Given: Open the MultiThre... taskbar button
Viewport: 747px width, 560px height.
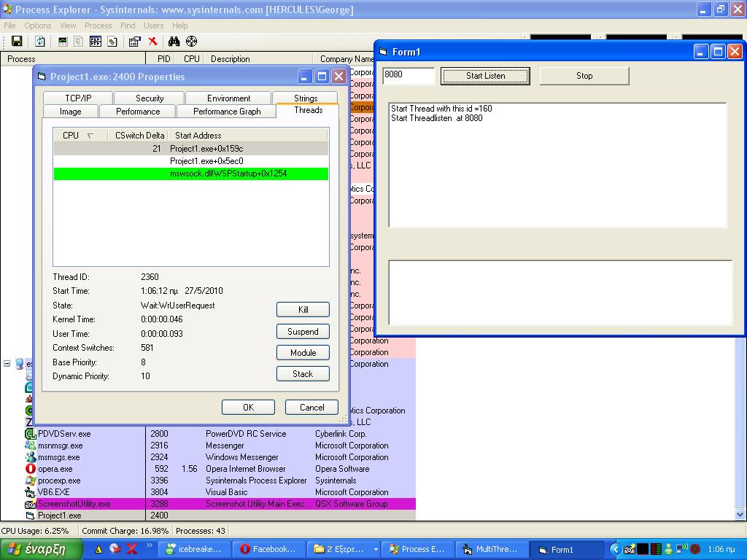Looking at the screenshot, I should (492, 550).
